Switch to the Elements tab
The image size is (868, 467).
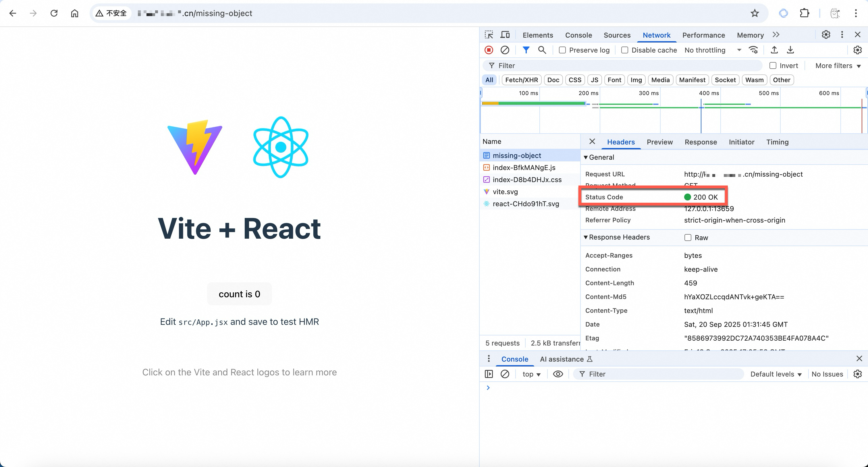tap(537, 35)
